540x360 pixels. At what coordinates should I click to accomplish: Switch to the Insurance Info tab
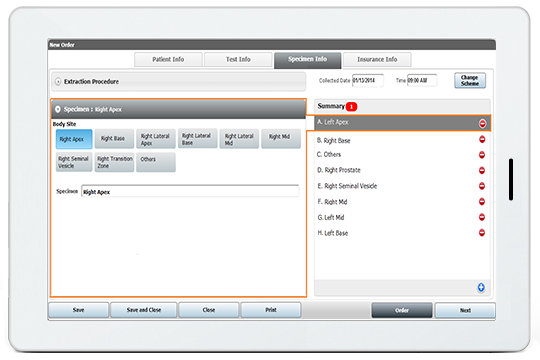tap(377, 59)
